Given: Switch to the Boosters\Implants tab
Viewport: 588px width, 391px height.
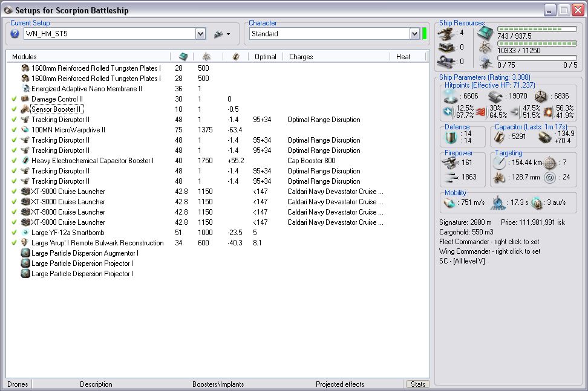Looking at the screenshot, I should coord(218,384).
